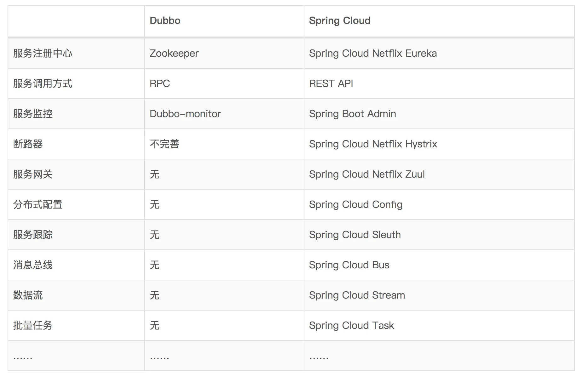Click the RPC cell

160,83
